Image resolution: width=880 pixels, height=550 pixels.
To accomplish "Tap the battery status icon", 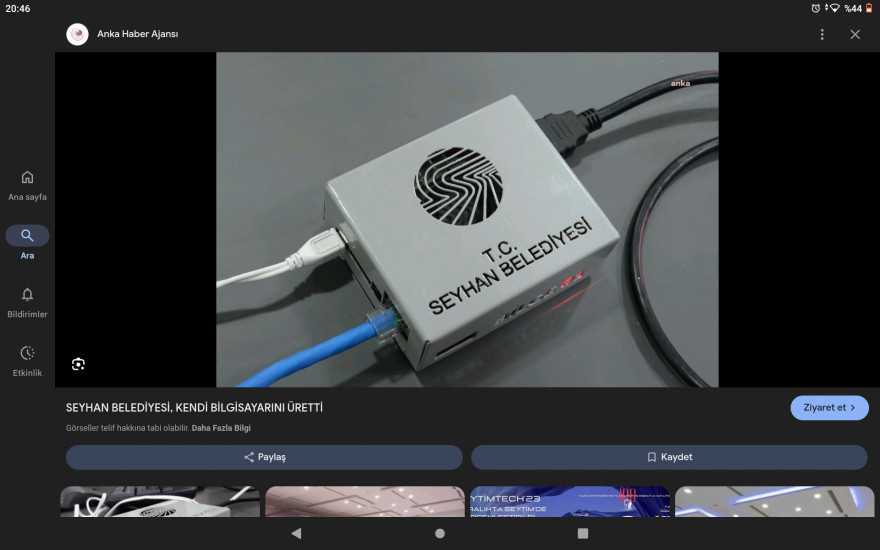I will (869, 8).
